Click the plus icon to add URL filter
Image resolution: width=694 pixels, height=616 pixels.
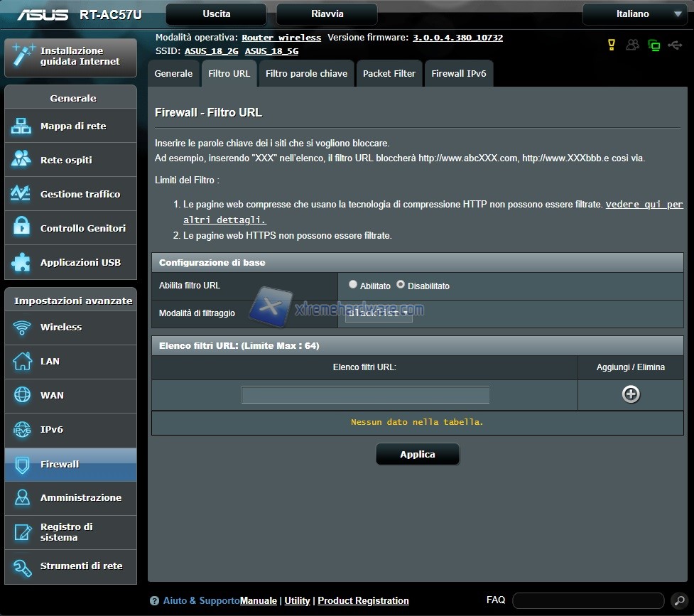[631, 394]
